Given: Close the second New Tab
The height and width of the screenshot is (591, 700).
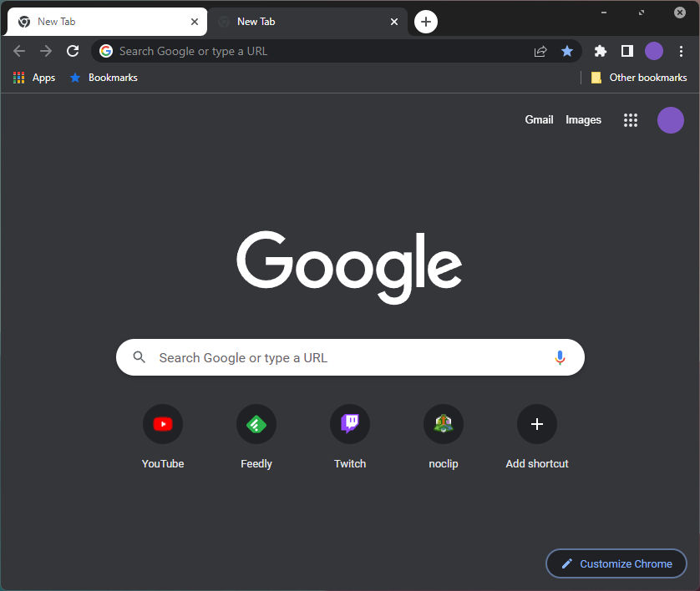Looking at the screenshot, I should coord(394,22).
